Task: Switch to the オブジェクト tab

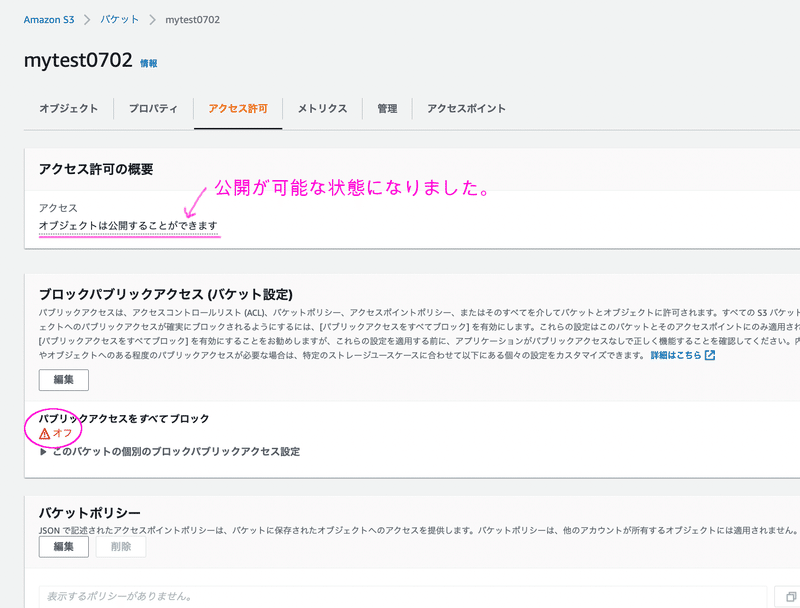Action: [x=68, y=109]
